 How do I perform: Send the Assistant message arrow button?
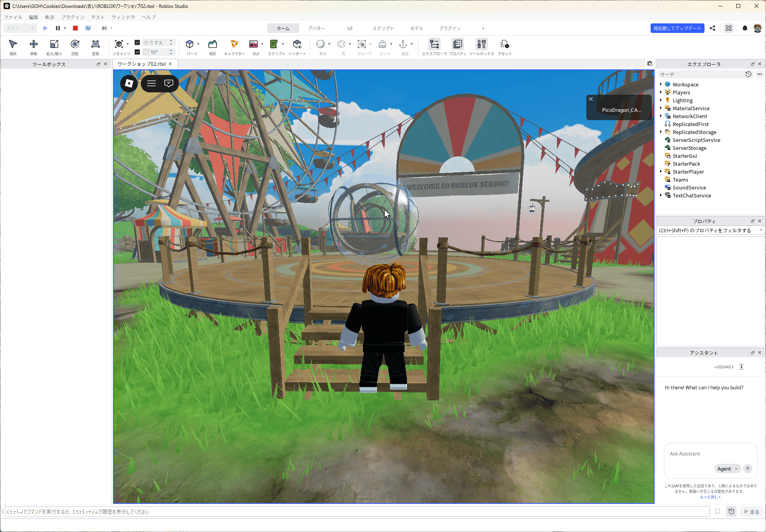(x=748, y=469)
